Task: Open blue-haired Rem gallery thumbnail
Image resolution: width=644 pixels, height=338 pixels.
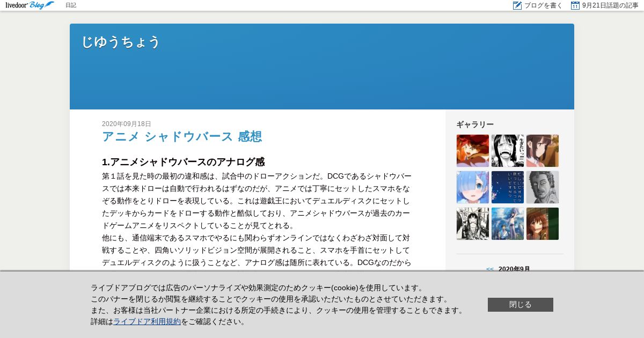Action: (473, 187)
